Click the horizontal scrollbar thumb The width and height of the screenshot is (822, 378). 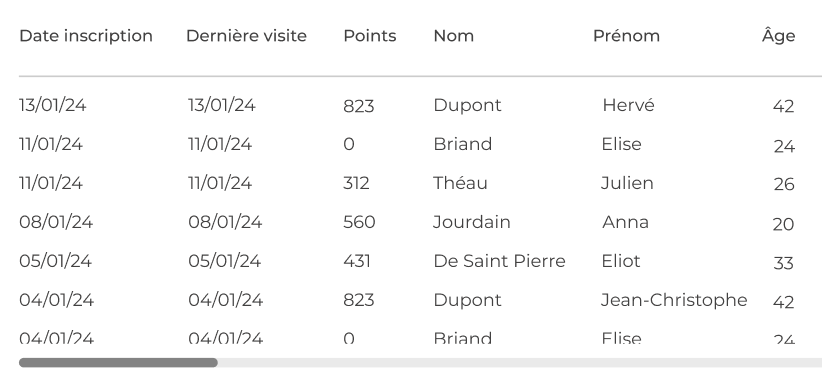click(x=118, y=362)
